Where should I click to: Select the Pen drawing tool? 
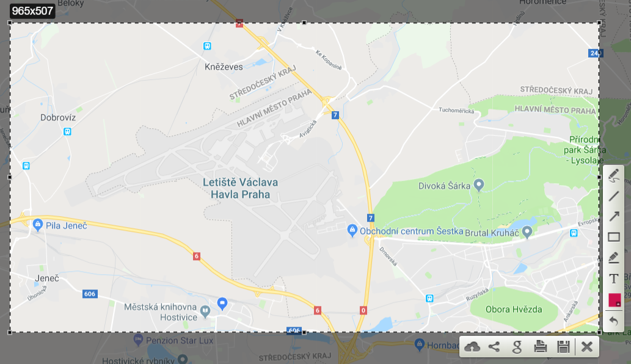click(613, 175)
